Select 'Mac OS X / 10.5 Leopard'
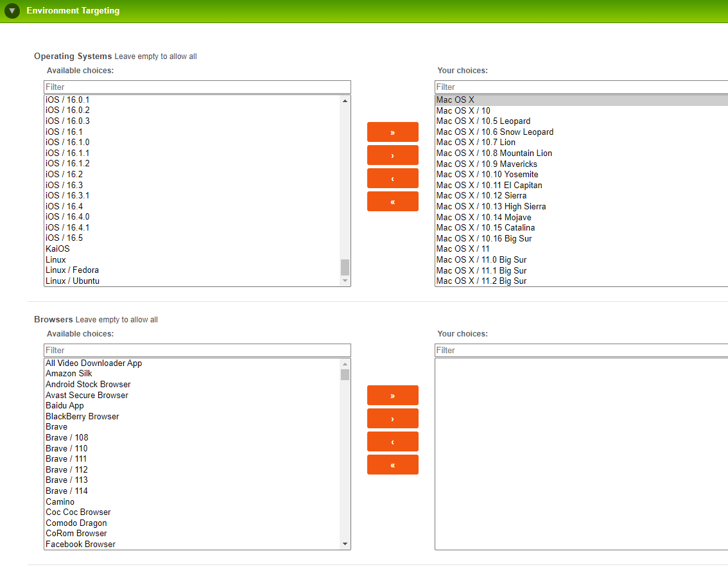 581,121
